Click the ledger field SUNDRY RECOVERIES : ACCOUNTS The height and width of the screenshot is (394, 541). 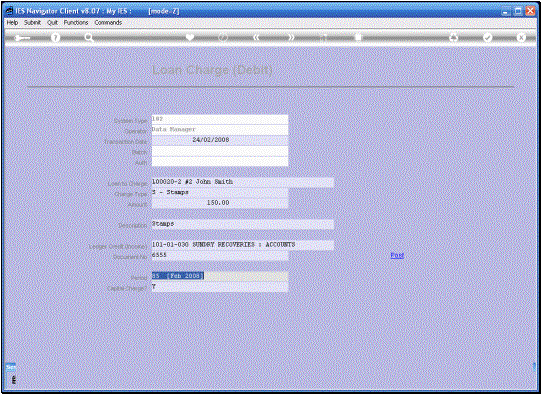243,245
